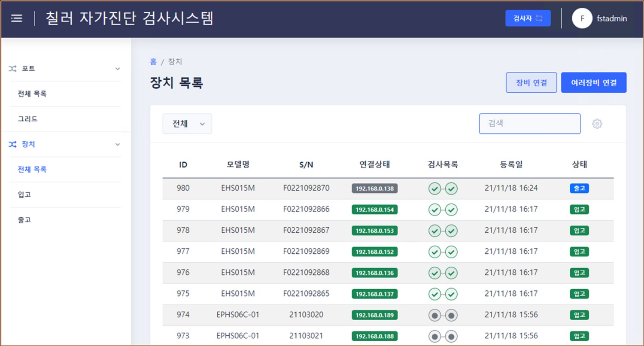Screen dimensions: 644x346
Task: Click the second check icon in row 977
Action: 451,252
